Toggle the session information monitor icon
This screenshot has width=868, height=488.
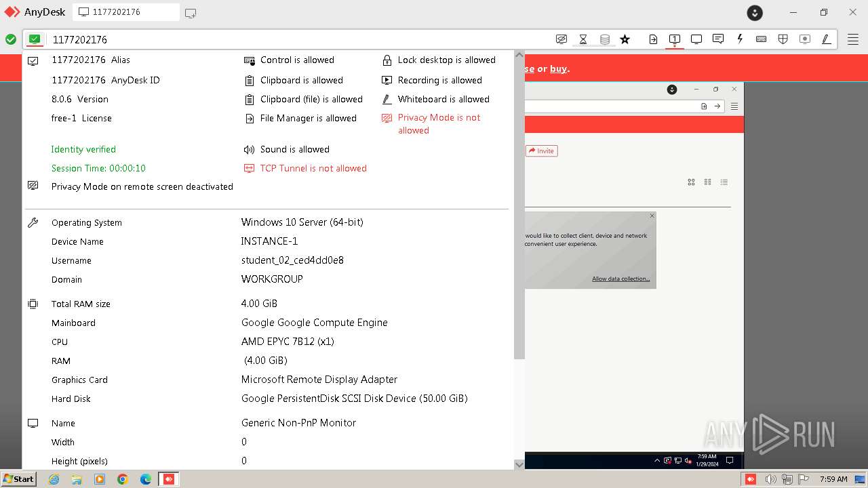pyautogui.click(x=675, y=39)
